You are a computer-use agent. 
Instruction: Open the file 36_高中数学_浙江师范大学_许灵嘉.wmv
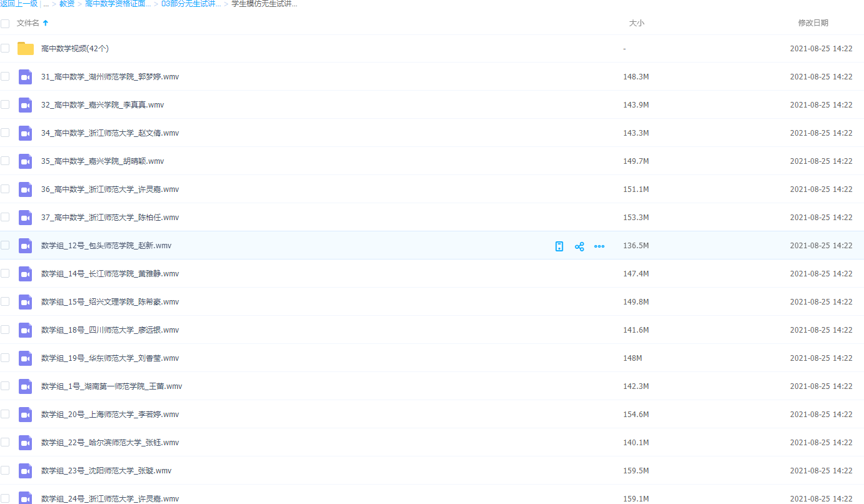tap(110, 189)
